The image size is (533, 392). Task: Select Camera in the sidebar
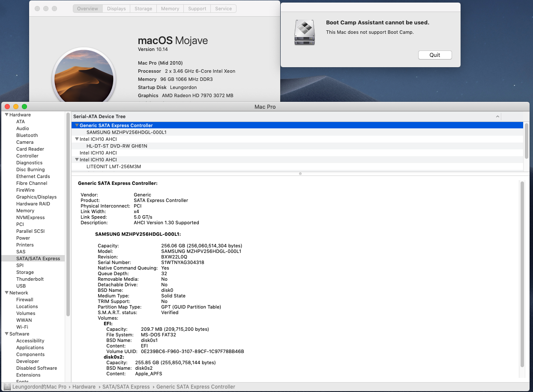tap(25, 142)
